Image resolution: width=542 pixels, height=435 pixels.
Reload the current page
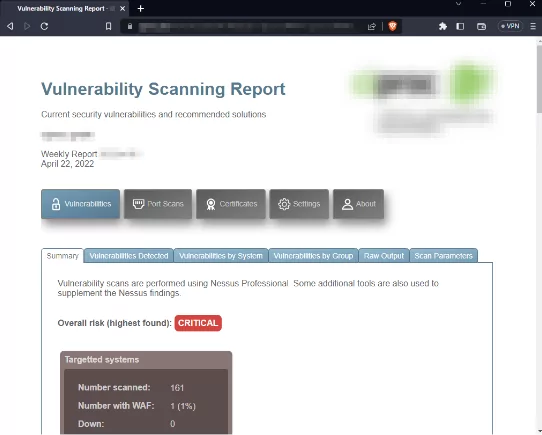[x=44, y=26]
